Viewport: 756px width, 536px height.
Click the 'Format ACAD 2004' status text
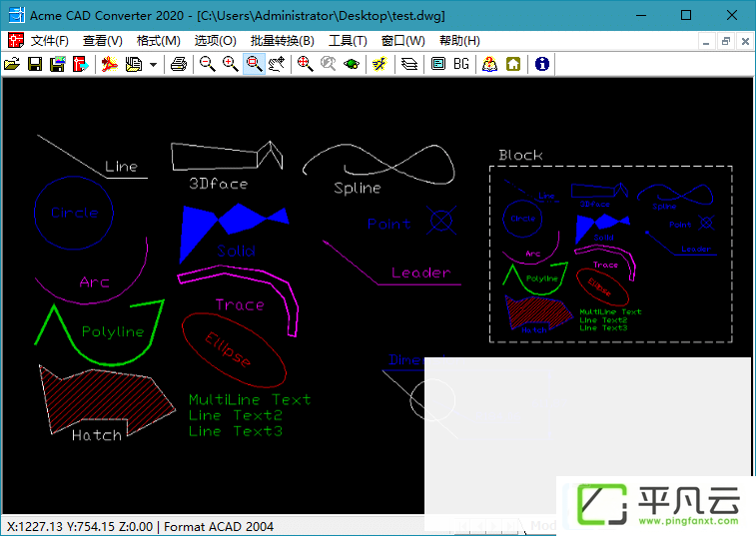[219, 526]
